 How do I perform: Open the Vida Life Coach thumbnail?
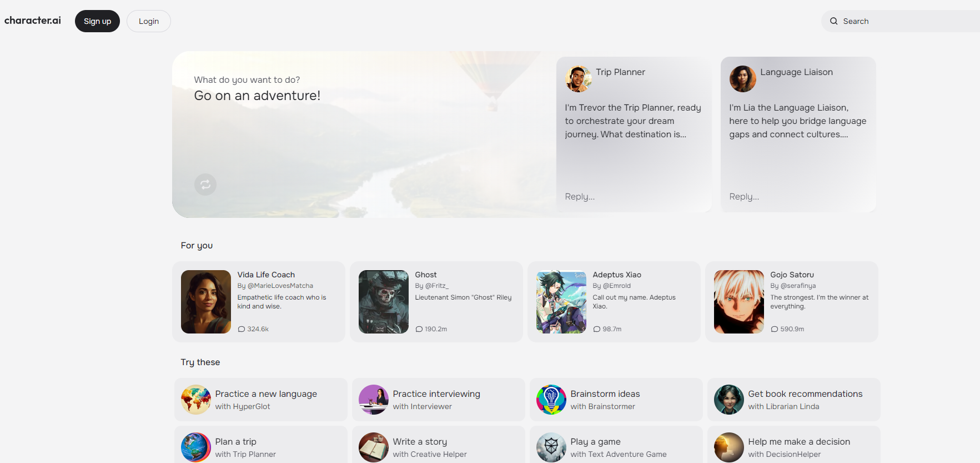pyautogui.click(x=205, y=302)
